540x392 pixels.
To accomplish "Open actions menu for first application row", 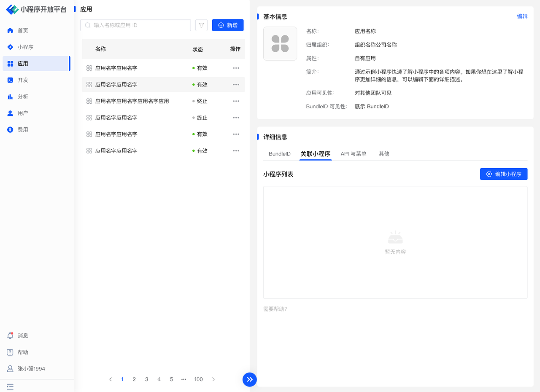I will point(236,68).
